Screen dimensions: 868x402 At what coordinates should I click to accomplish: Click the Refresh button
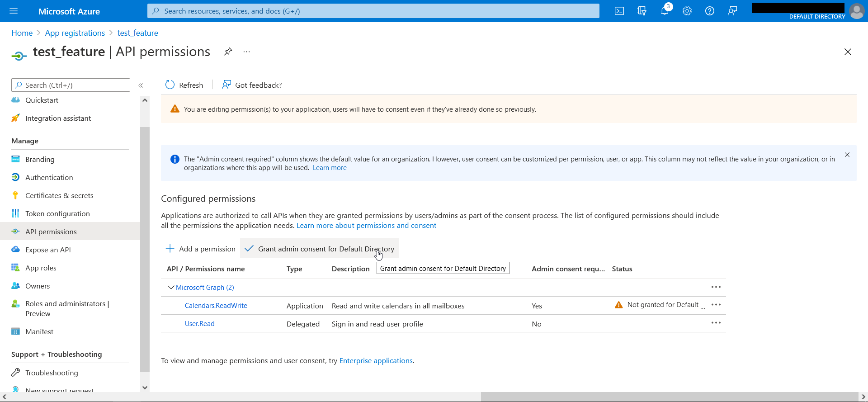[x=184, y=85]
